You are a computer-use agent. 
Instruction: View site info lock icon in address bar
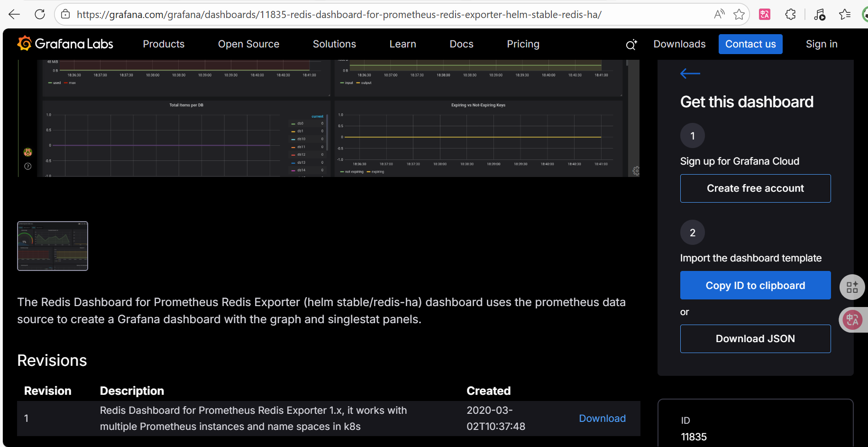pyautogui.click(x=66, y=14)
